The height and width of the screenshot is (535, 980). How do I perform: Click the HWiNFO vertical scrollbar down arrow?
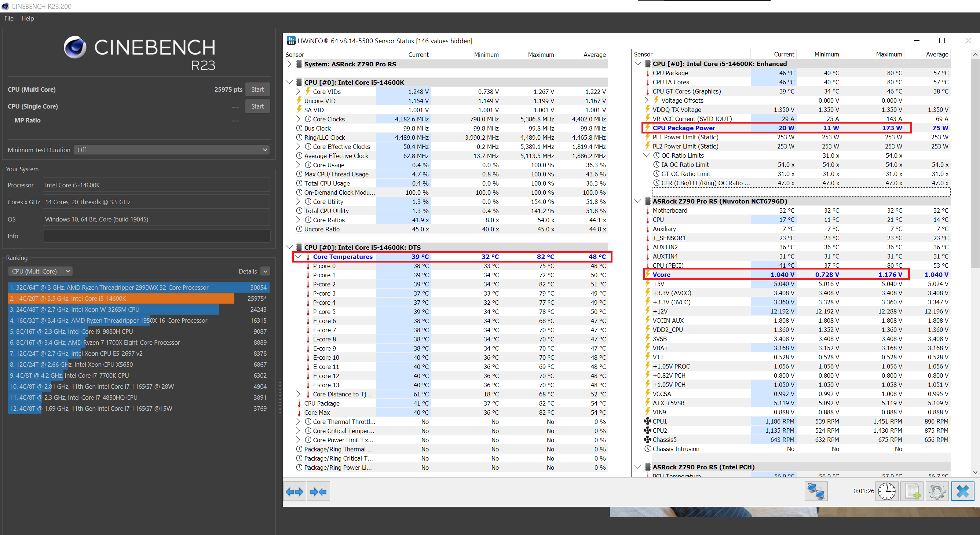pyautogui.click(x=975, y=472)
